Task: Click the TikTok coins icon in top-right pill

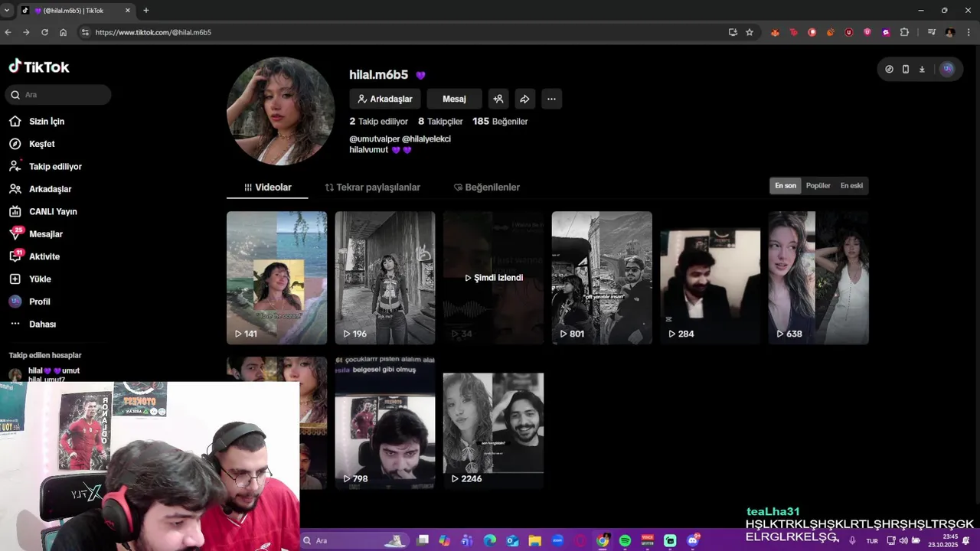Action: [x=889, y=69]
